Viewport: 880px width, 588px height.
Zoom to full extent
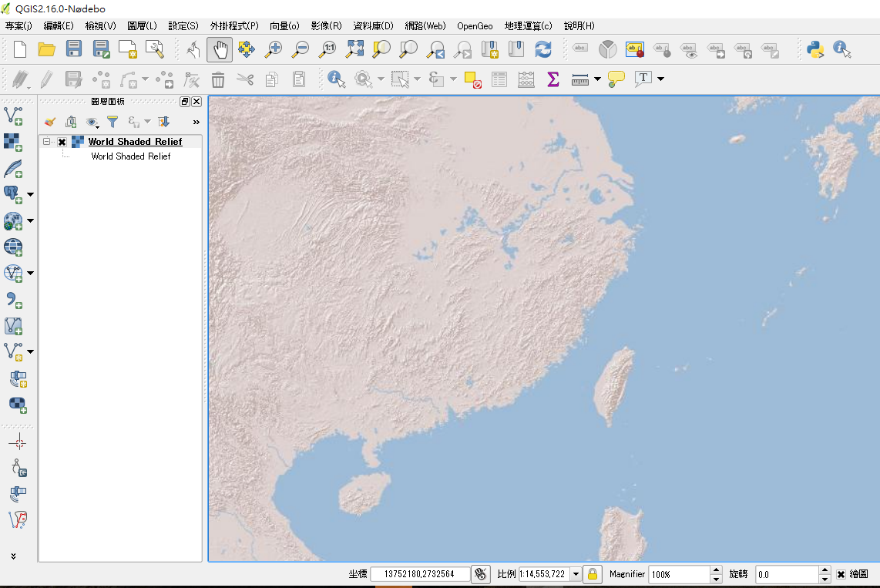coord(354,49)
